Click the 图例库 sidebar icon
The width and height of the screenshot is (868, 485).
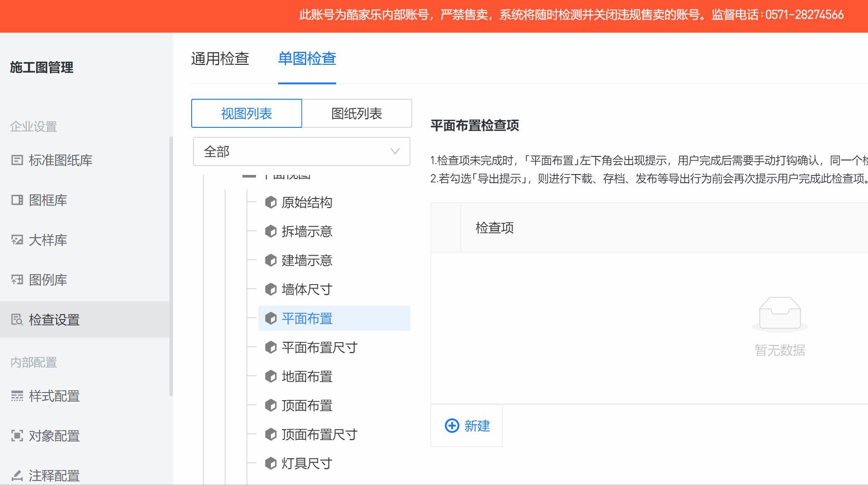17,280
